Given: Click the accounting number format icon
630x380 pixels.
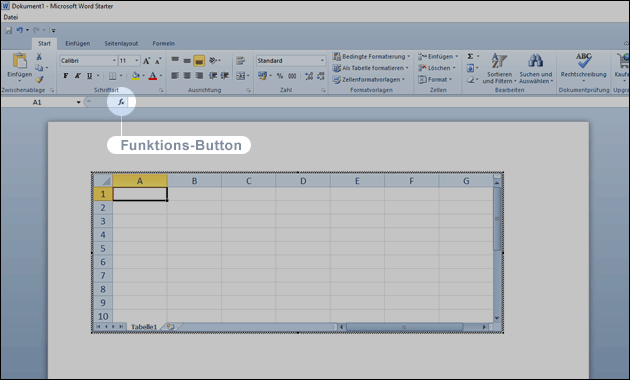Looking at the screenshot, I should click(x=262, y=76).
